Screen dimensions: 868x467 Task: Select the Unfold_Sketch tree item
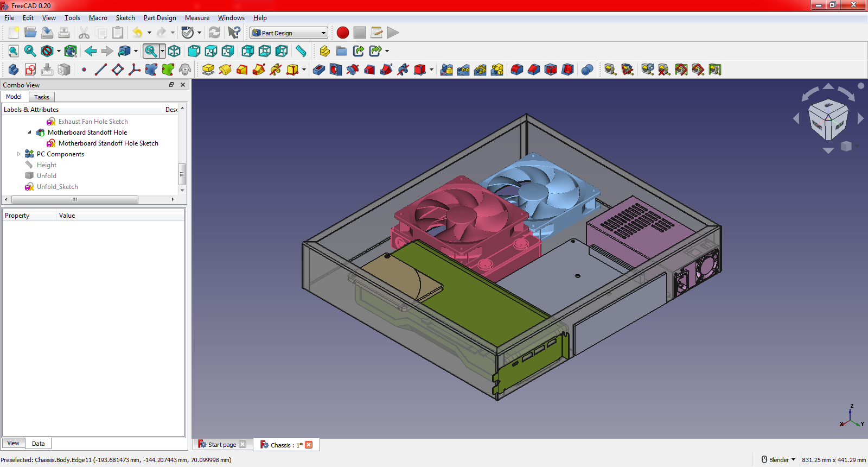[58, 187]
